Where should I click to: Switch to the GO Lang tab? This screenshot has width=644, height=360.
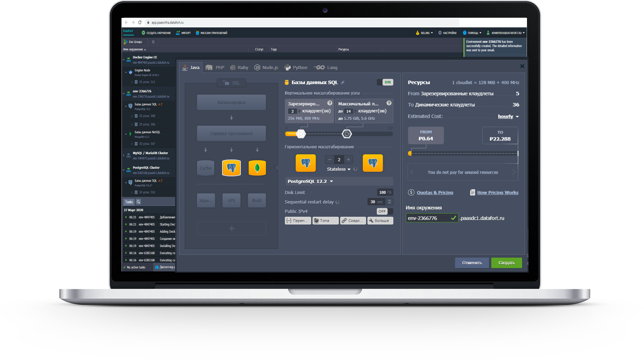326,67
